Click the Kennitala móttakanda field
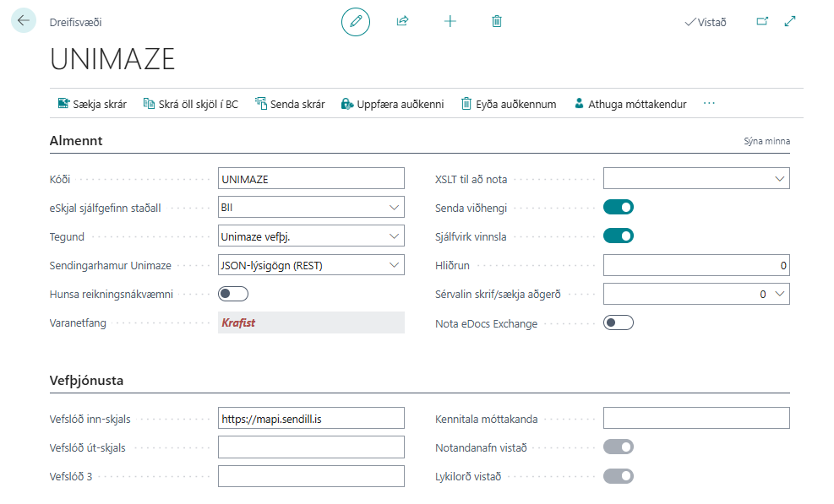 coord(696,419)
